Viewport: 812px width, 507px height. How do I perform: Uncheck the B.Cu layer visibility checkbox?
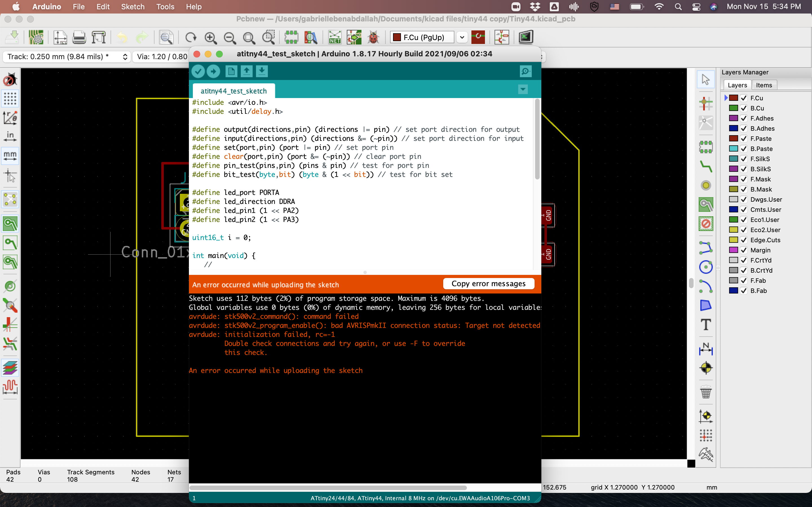[x=743, y=108]
